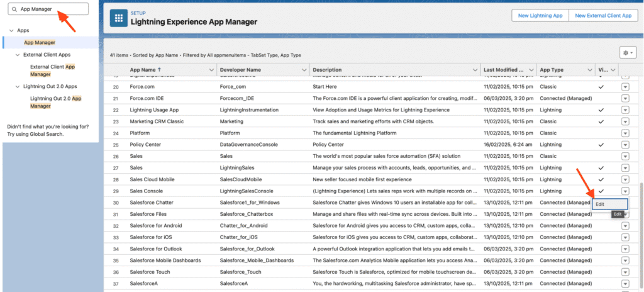Open row actions for Marketing CRM Classic
Image resolution: width=644 pixels, height=292 pixels.
coord(625,121)
